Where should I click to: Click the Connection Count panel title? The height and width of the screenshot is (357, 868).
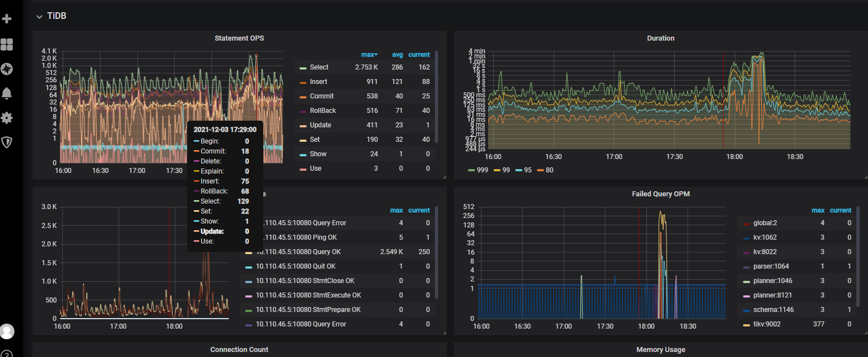click(239, 350)
